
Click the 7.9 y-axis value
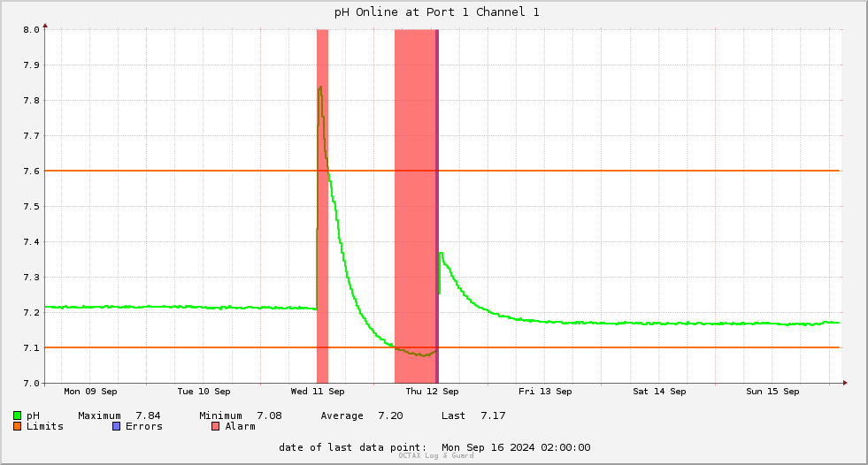pos(32,65)
